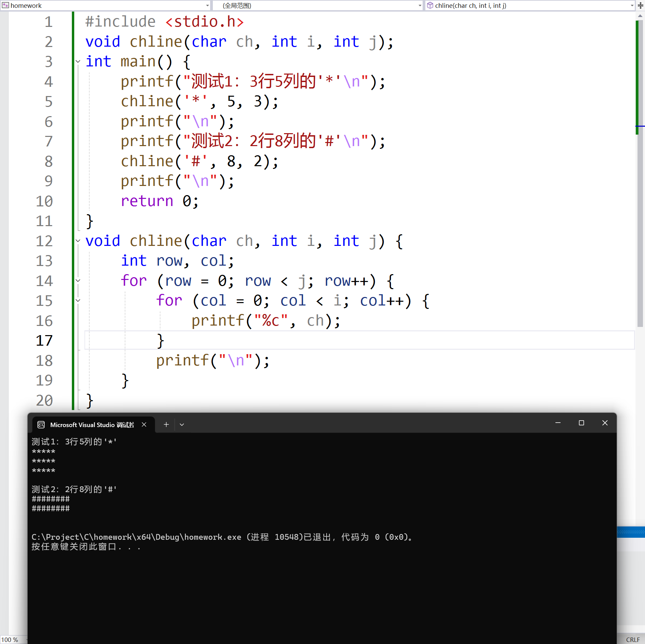Click the '测试1: 3行5列的'*'' console output line
Viewport: 645px width, 644px height.
tap(74, 442)
